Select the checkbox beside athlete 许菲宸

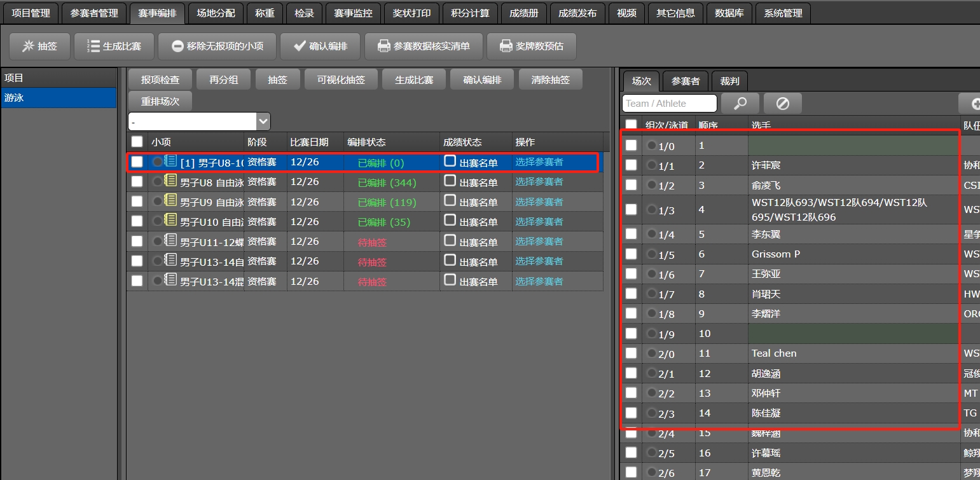click(631, 165)
